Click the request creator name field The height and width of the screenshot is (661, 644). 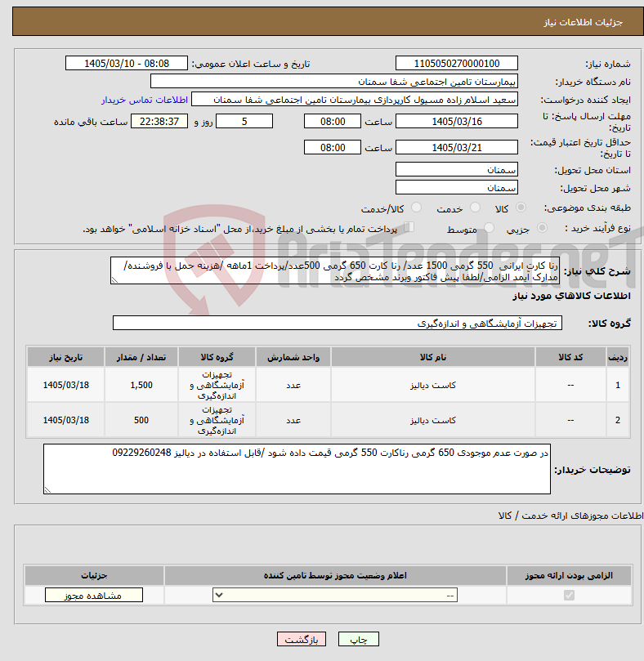click(x=354, y=100)
